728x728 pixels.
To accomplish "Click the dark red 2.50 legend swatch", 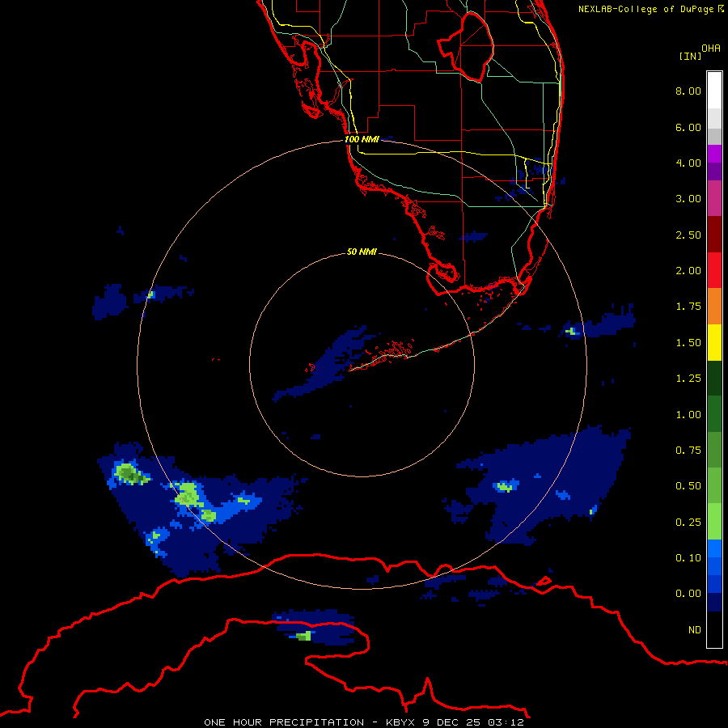I will point(714,235).
